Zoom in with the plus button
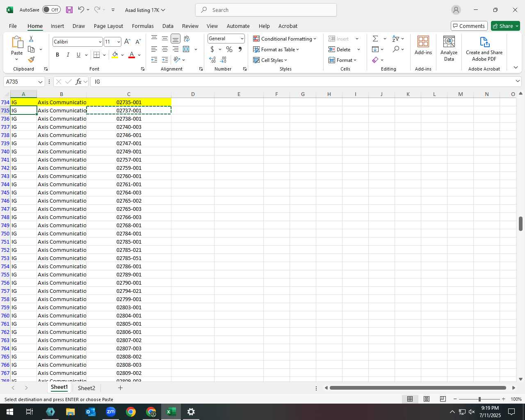Image resolution: width=525 pixels, height=420 pixels. [x=503, y=399]
